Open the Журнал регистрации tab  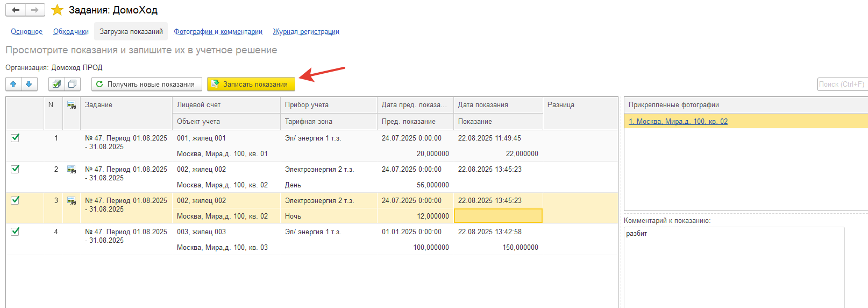[x=306, y=32]
